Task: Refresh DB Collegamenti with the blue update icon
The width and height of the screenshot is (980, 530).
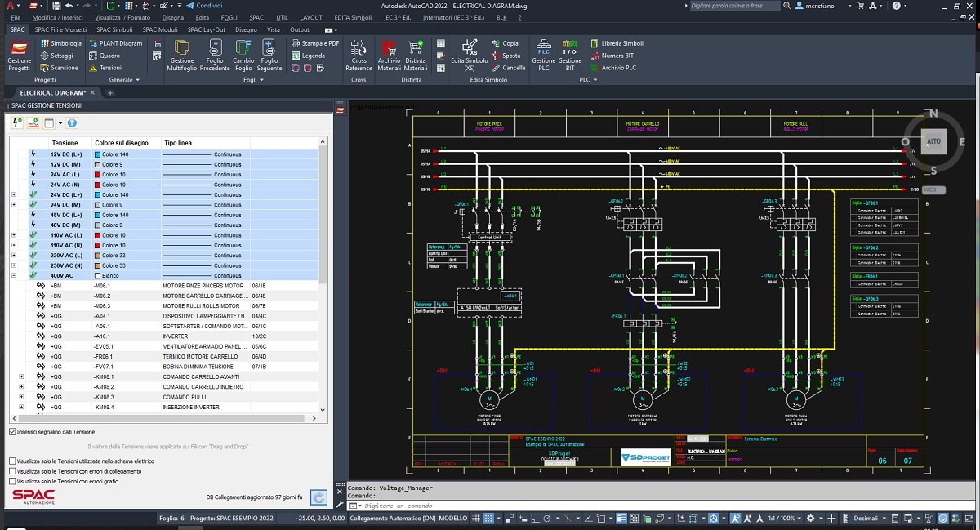Action: tap(318, 497)
